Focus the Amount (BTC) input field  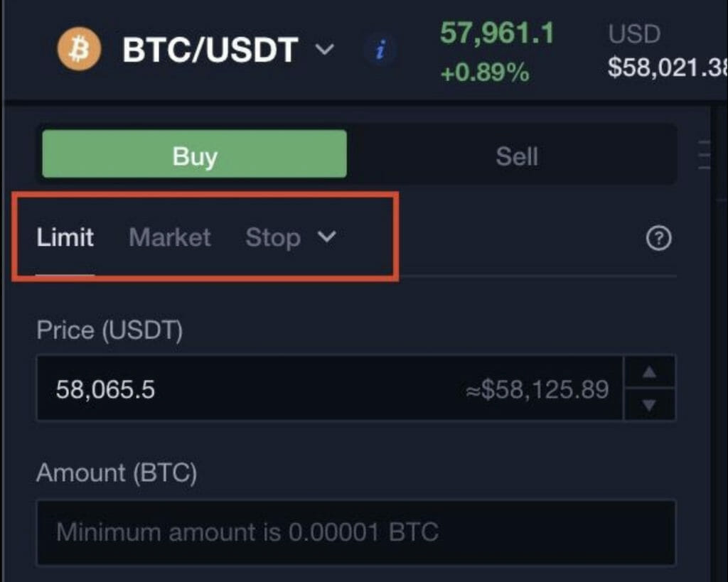pos(355,532)
